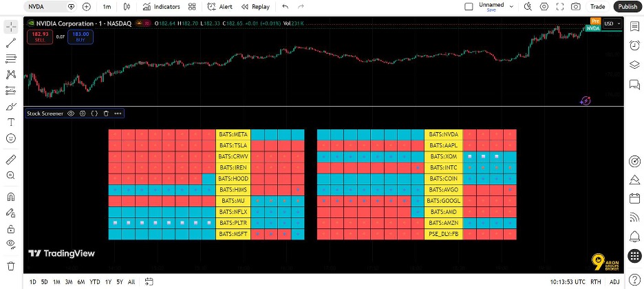Open indicator templates grid icon
Screen dimensions: 644x289
point(192,7)
